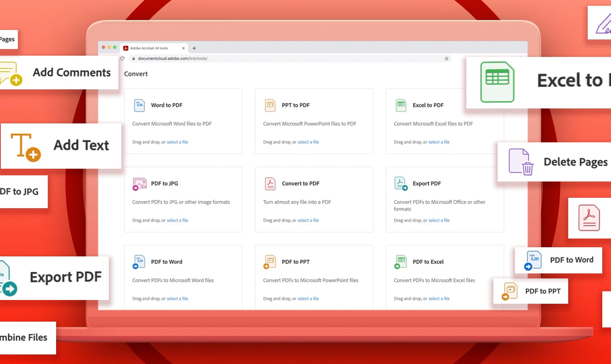
Task: Click the page reload button
Action: click(x=122, y=59)
